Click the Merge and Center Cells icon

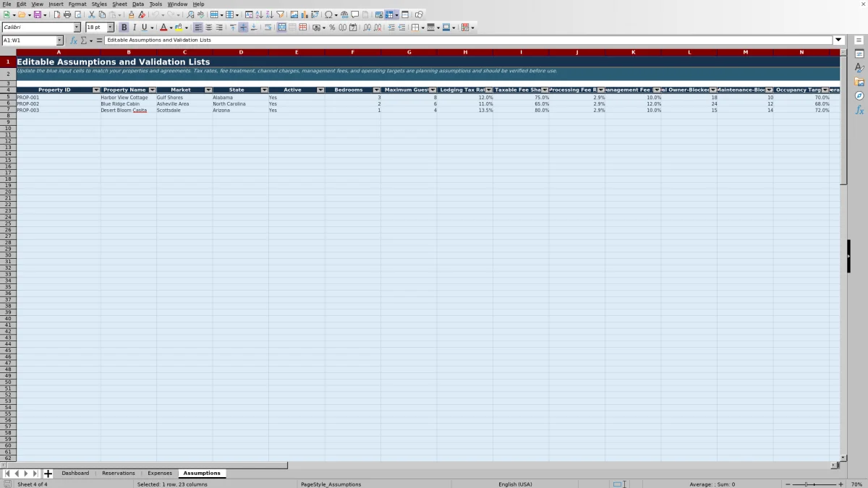click(x=281, y=27)
